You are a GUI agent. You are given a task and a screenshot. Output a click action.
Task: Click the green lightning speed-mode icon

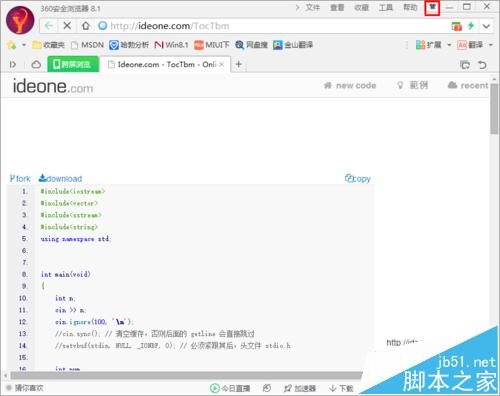pos(471,26)
